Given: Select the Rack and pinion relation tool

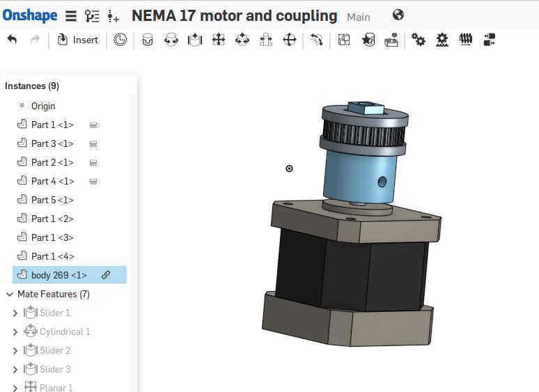Looking at the screenshot, I should [x=442, y=40].
